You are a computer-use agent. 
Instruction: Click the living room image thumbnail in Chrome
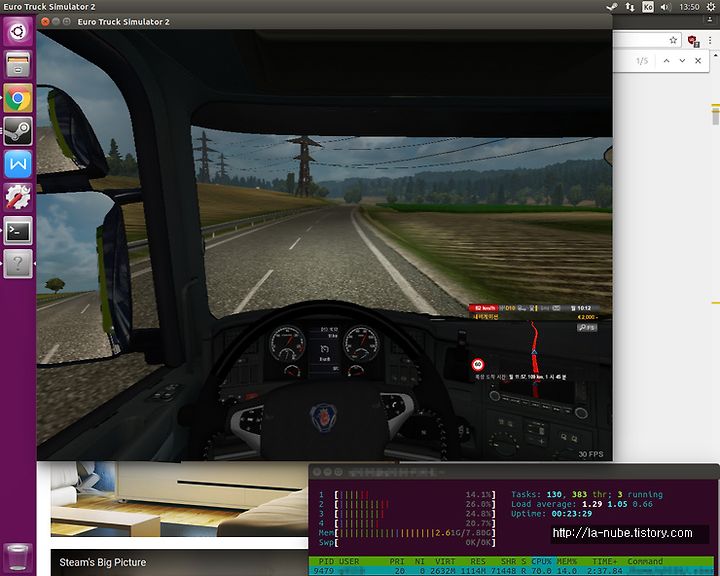tap(180, 499)
